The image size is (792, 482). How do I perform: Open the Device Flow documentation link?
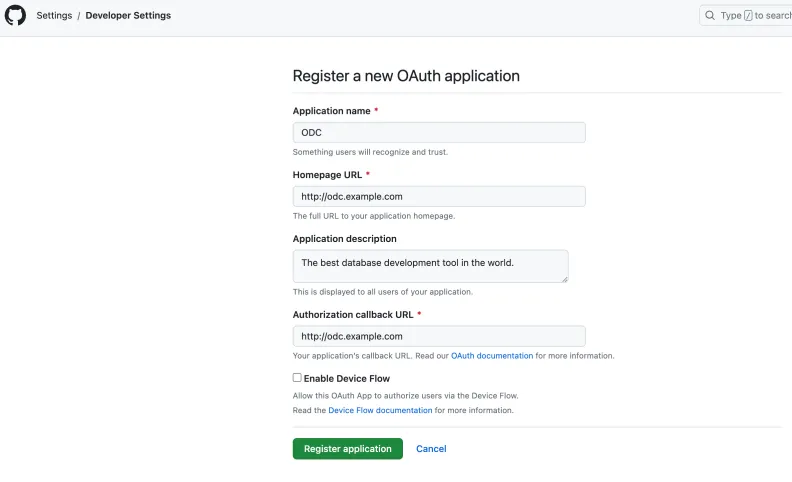point(380,410)
